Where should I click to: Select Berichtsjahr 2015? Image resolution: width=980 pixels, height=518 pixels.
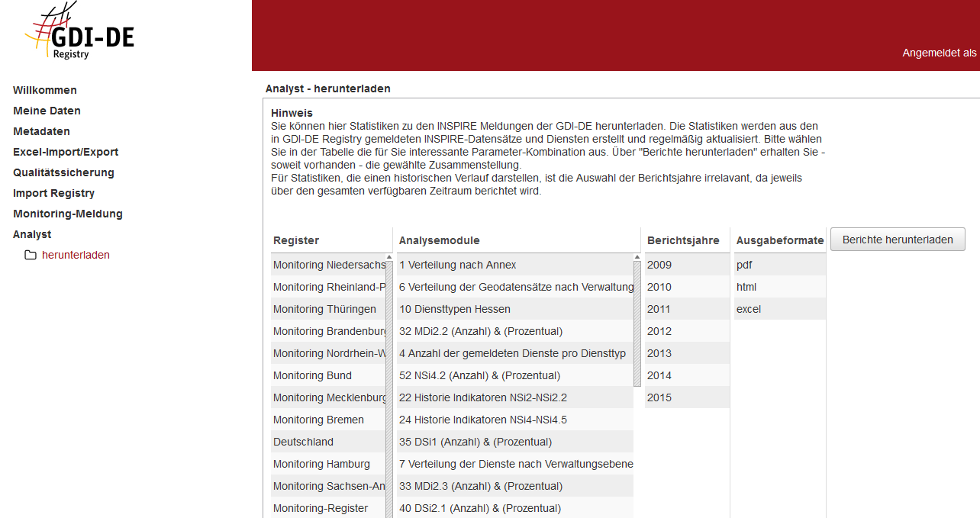coord(687,397)
